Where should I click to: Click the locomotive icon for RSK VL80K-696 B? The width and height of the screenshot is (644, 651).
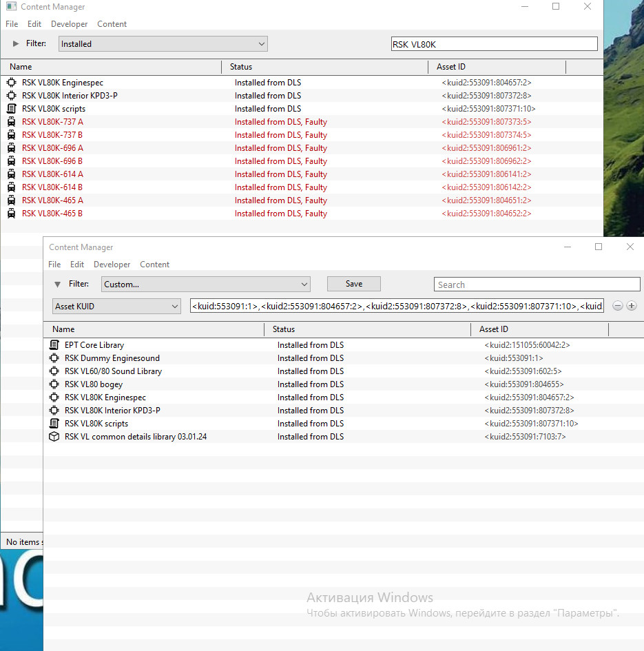click(11, 161)
